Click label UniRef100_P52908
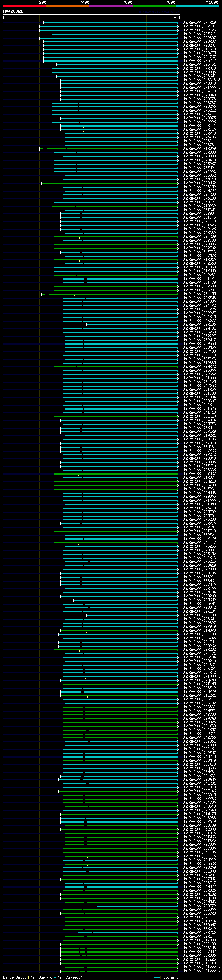This screenshot has width=222, height=980. (x=199, y=829)
